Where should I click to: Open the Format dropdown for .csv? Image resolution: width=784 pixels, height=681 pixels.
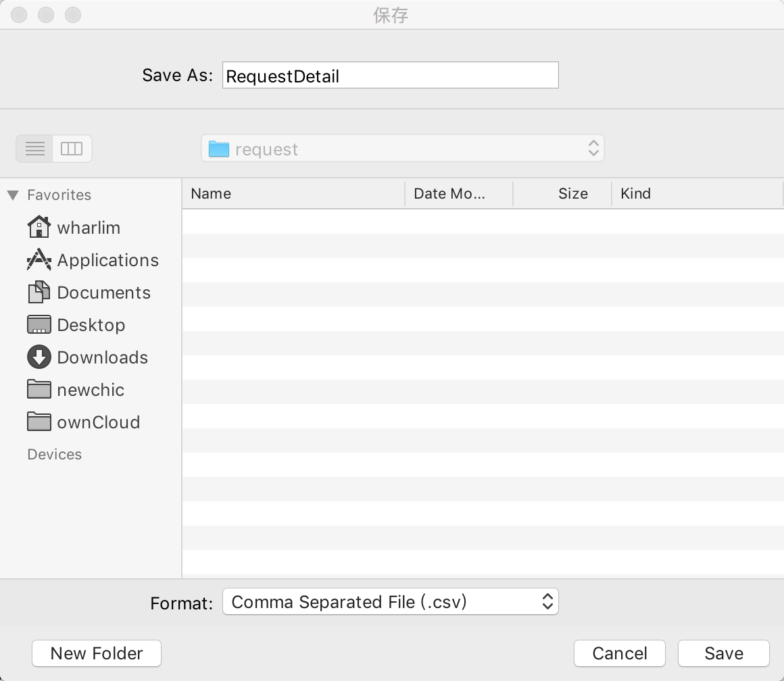(x=390, y=601)
